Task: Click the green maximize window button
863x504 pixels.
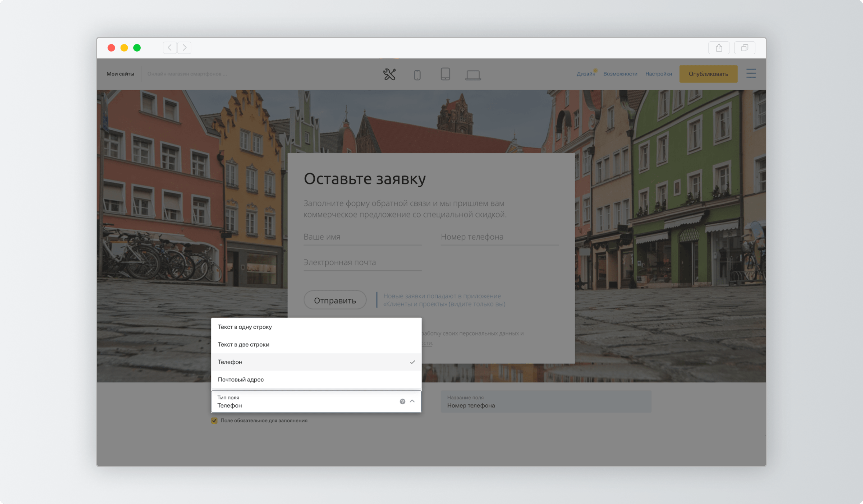Action: click(x=137, y=48)
